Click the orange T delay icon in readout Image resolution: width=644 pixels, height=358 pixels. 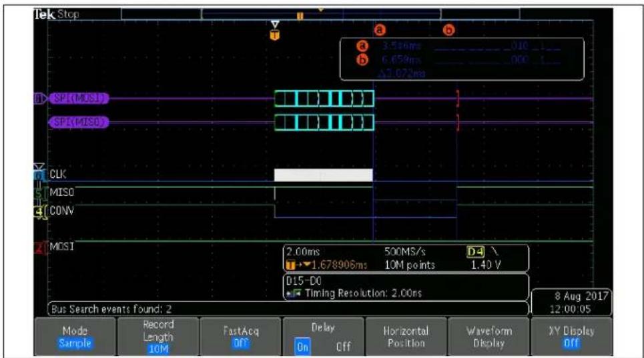point(290,265)
